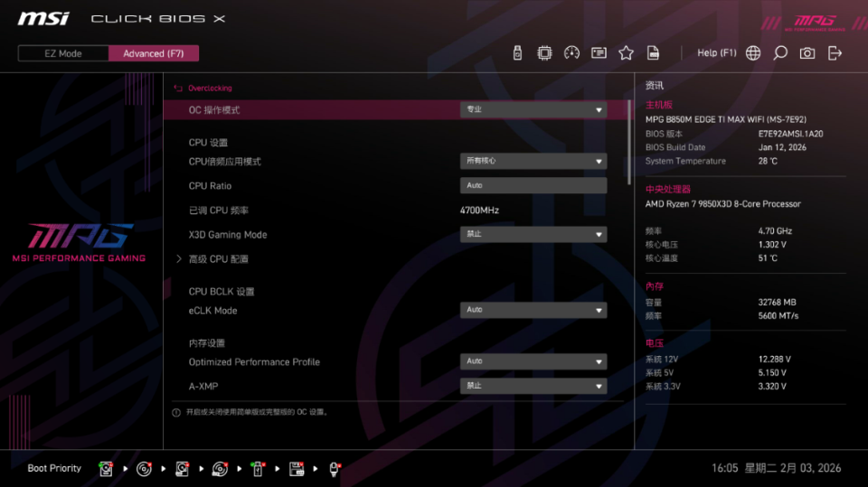Click BIOS version E7E92AMSI.1A20 value
868x487 pixels.
[x=790, y=134]
